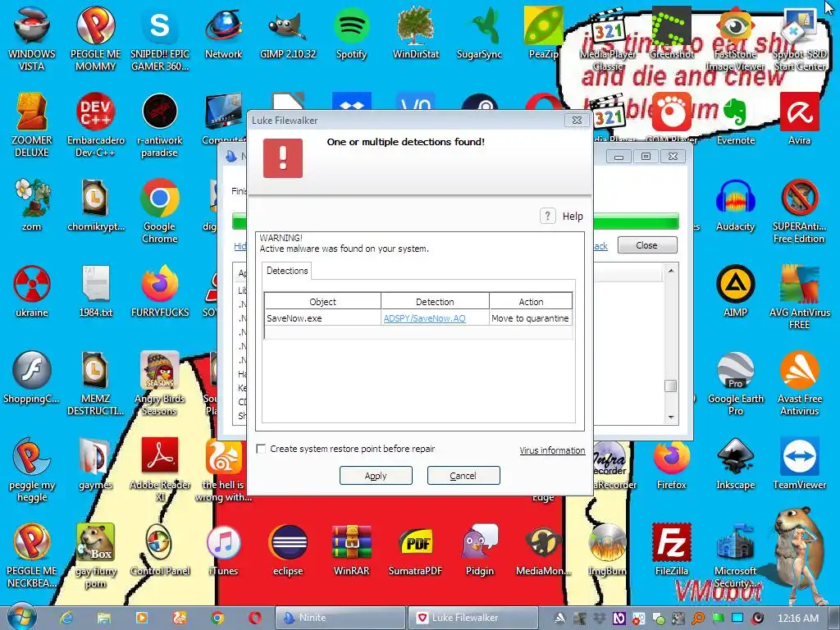Click Ninite list scrollbar thumb
This screenshot has width=840, height=630.
[x=671, y=386]
